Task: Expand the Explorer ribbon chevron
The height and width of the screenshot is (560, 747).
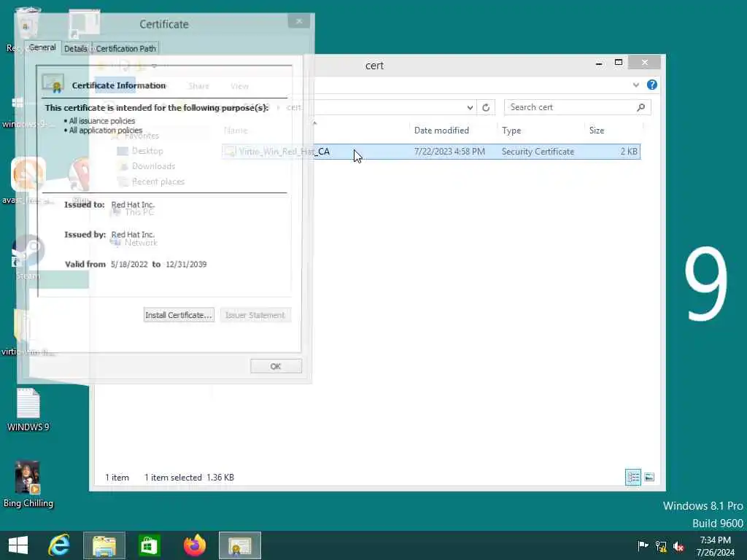Action: pos(635,85)
